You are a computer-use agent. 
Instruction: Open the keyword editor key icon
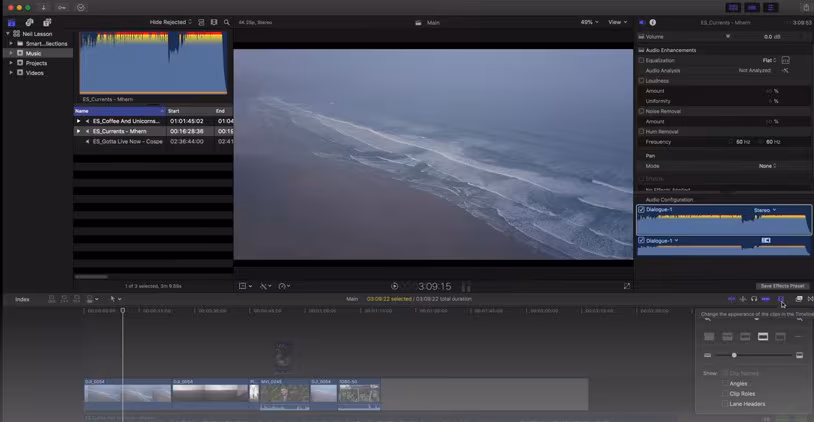pos(62,7)
